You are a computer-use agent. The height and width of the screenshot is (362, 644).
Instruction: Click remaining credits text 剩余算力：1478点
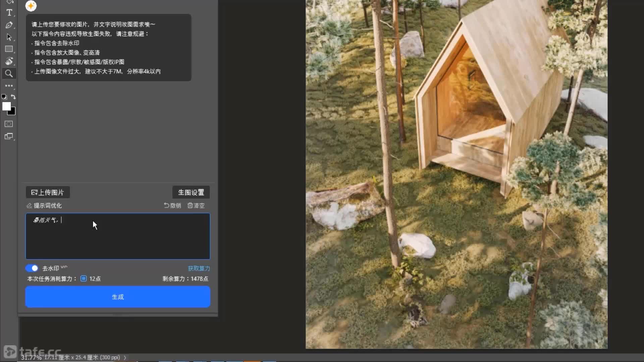[185, 279]
